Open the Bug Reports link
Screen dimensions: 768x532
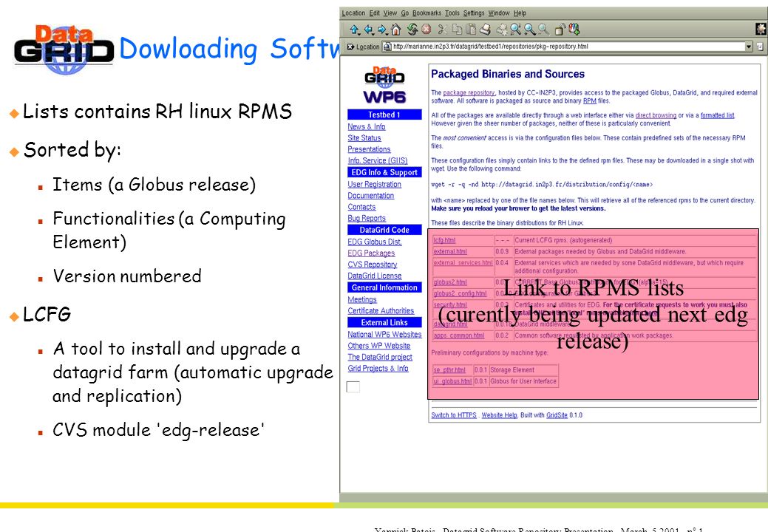coord(367,218)
